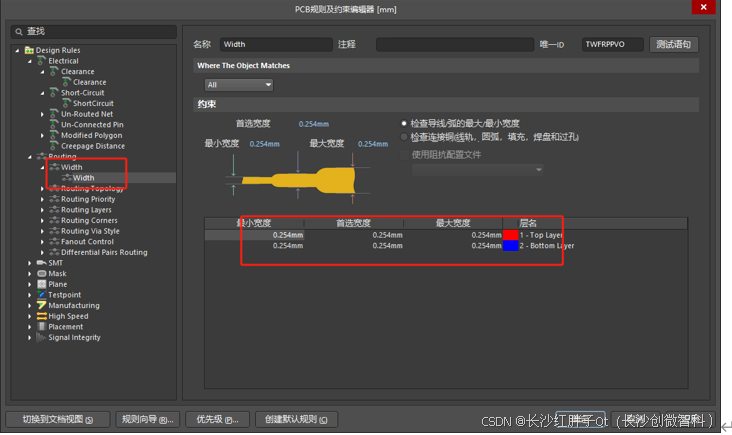This screenshot has height=435, width=732.
Task: Click the Un-Routed Net rule icon
Action: [54, 114]
